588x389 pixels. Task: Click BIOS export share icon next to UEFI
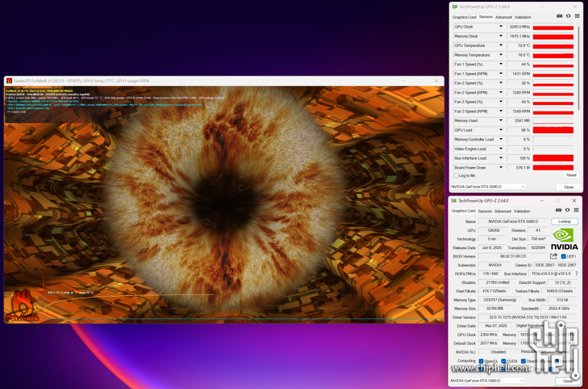(554, 256)
